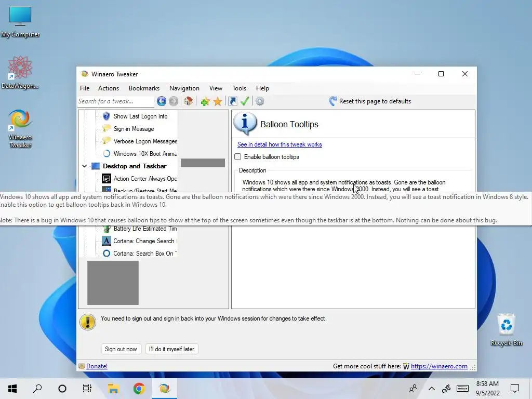Image resolution: width=532 pixels, height=399 pixels.
Task: Open the Windows Start menu
Action: [12, 389]
